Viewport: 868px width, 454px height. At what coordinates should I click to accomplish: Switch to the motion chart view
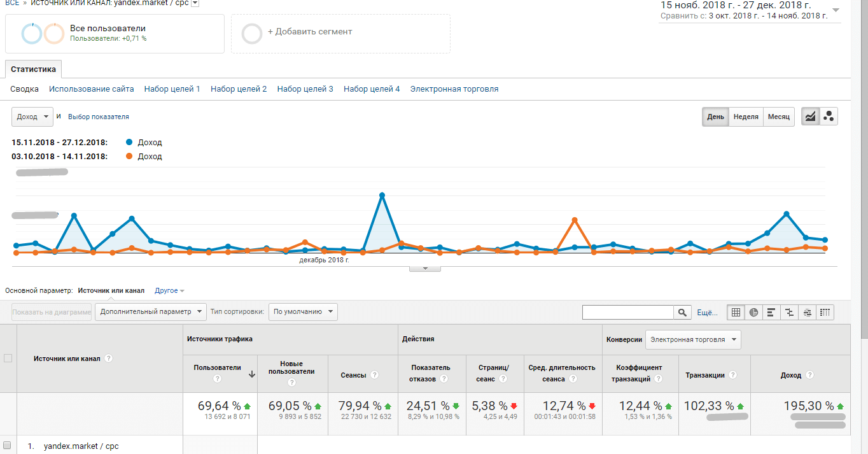click(x=829, y=117)
